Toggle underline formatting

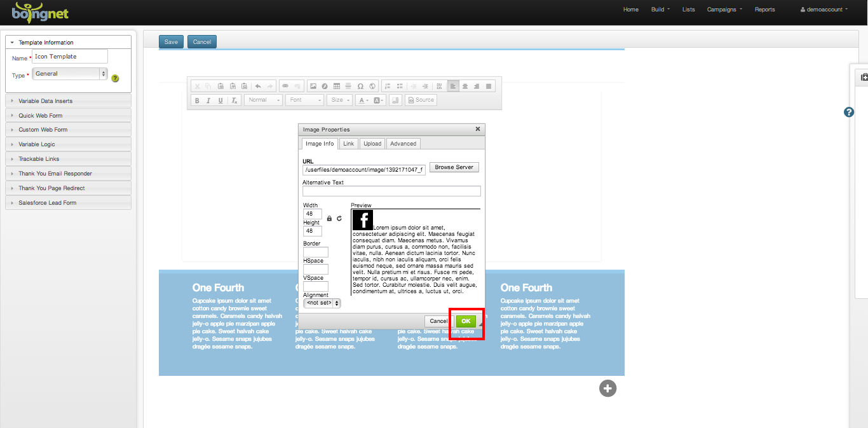point(220,100)
